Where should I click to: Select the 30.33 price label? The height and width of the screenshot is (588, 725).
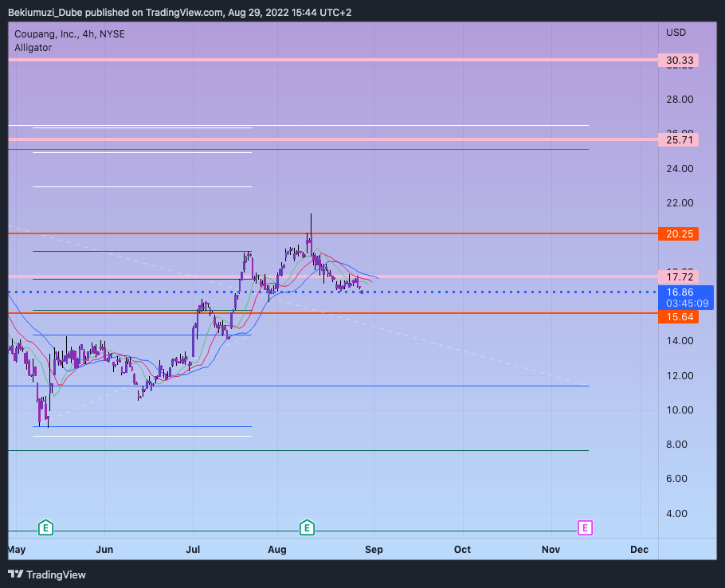[678, 60]
